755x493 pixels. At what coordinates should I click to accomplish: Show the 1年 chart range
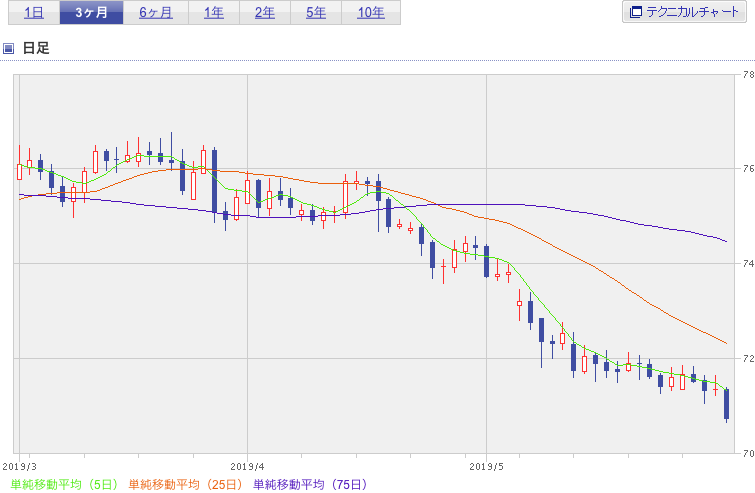click(x=214, y=13)
